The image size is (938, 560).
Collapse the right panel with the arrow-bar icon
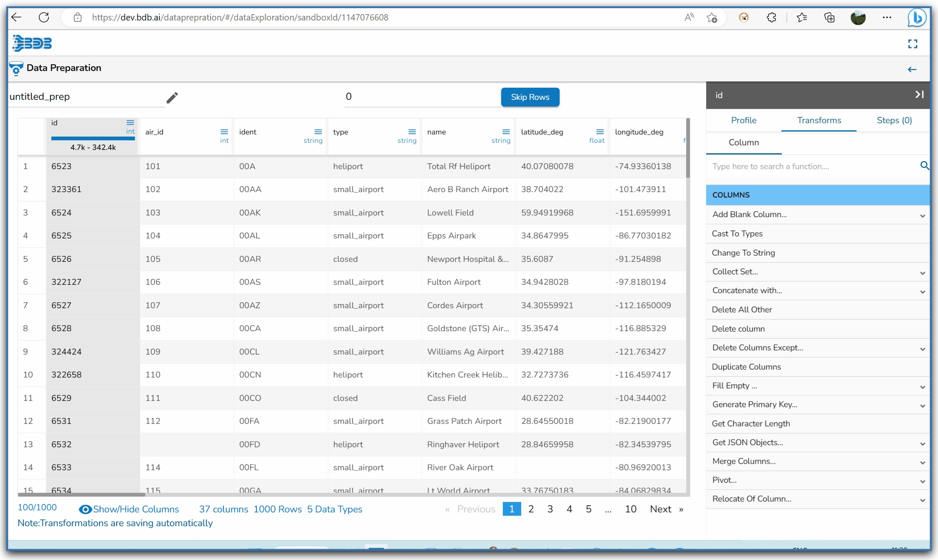pos(919,95)
